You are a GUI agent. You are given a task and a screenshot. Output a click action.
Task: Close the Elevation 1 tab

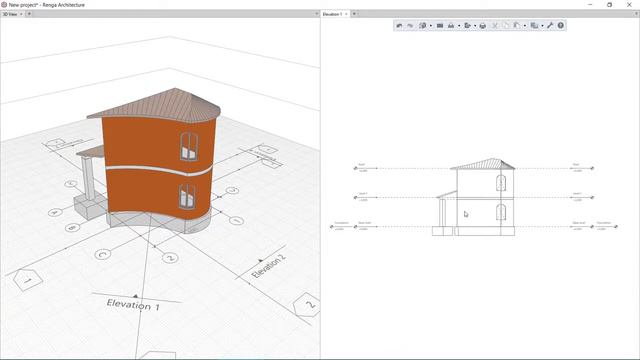(346, 14)
